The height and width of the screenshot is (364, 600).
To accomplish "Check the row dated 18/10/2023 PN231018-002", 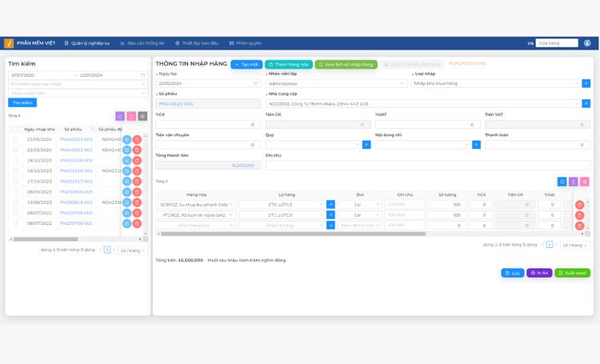I will (x=15, y=160).
